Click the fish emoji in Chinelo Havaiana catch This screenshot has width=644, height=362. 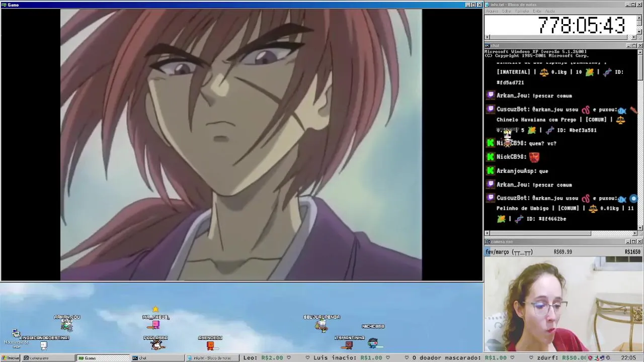(x=622, y=111)
